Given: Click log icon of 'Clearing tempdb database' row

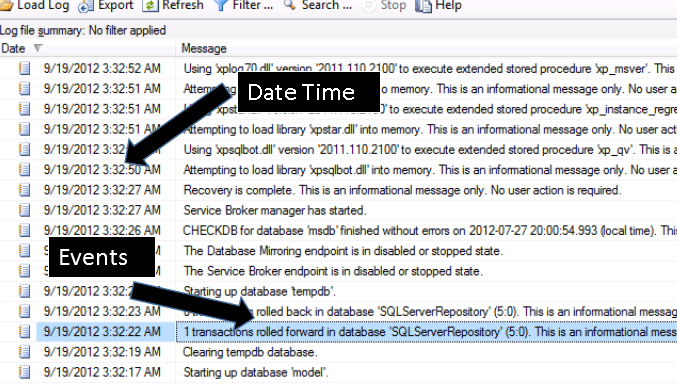Looking at the screenshot, I should click(24, 352).
